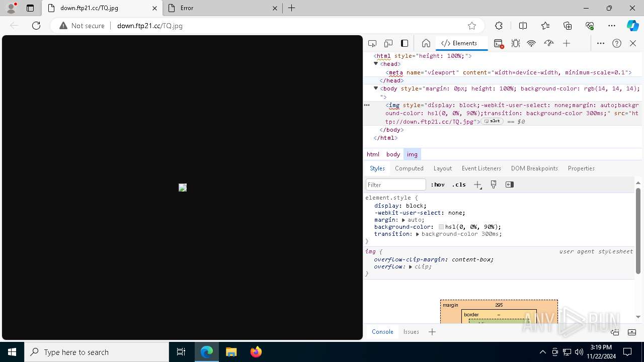Open Browser essentials heart icon
Screen dimensions: 644x362
(590, 26)
